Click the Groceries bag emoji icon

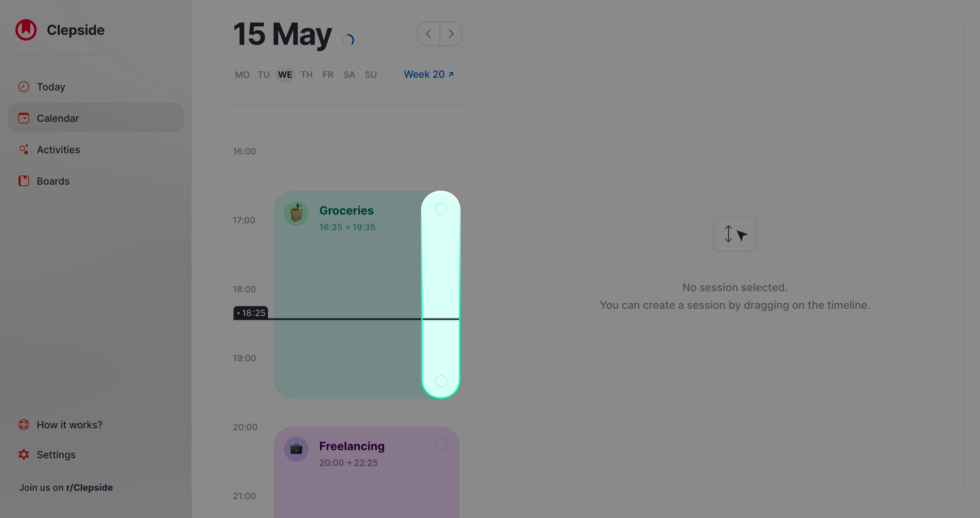tap(296, 213)
